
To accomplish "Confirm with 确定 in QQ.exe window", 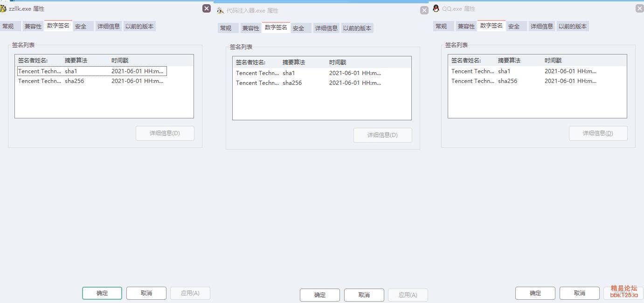I will (x=535, y=293).
